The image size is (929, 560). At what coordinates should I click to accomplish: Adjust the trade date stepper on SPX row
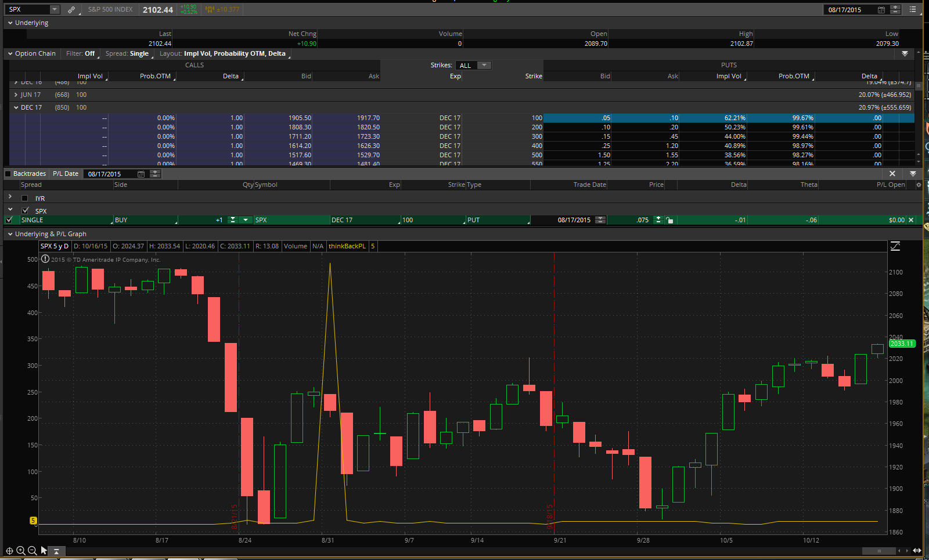(600, 220)
